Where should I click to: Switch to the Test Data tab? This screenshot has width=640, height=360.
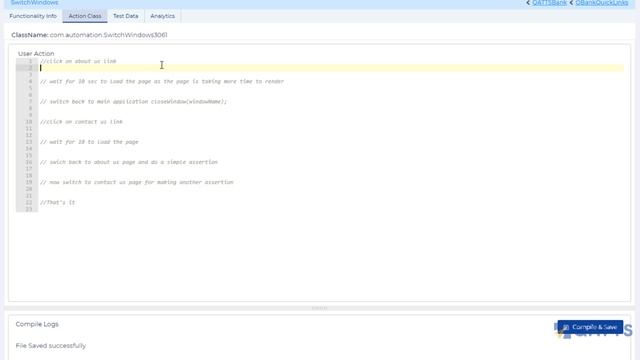click(126, 16)
